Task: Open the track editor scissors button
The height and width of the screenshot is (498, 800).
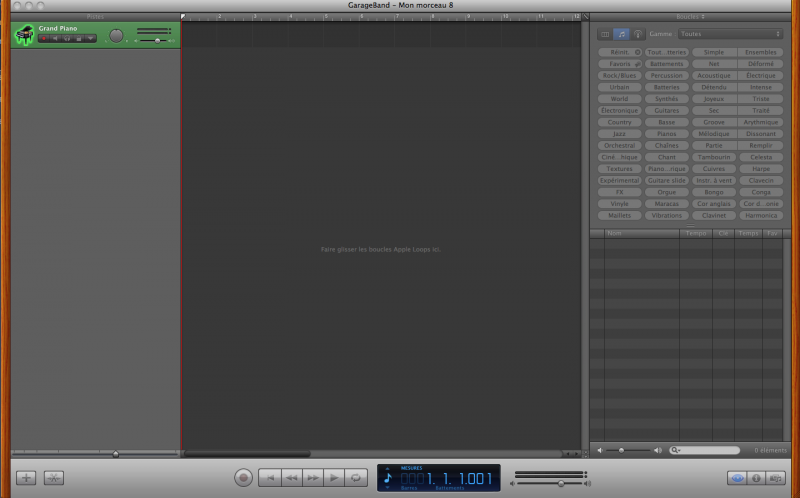Action: tap(54, 478)
